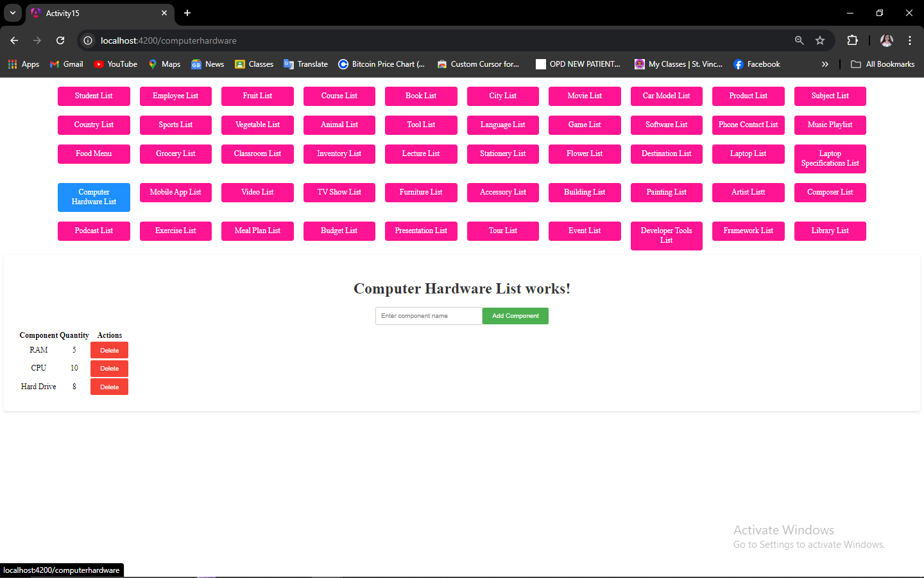Open the Laptop Specifications List page
Viewport: 924px width, 578px height.
830,159
